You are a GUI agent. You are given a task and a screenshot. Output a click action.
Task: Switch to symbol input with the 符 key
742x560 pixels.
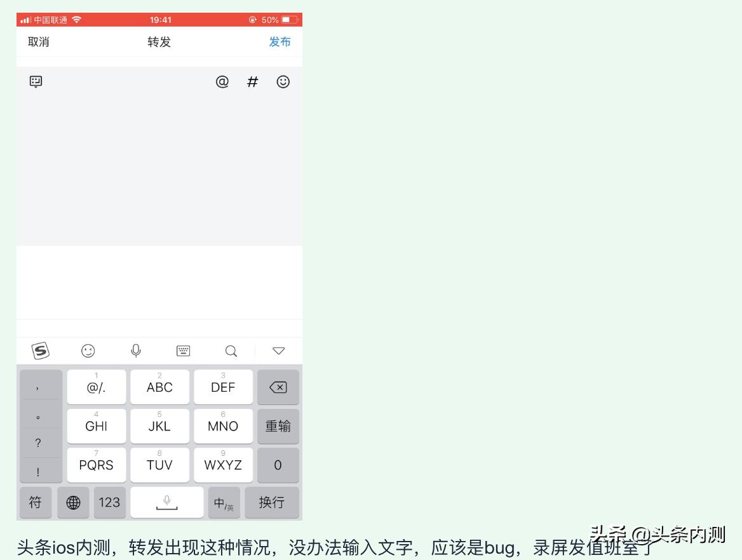[36, 502]
